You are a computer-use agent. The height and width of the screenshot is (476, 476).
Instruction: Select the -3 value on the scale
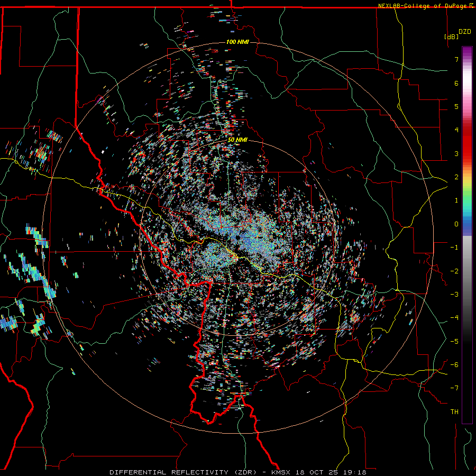(454, 295)
